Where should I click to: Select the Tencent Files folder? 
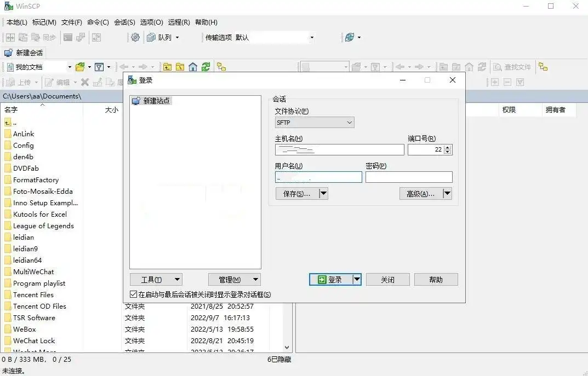[33, 295]
